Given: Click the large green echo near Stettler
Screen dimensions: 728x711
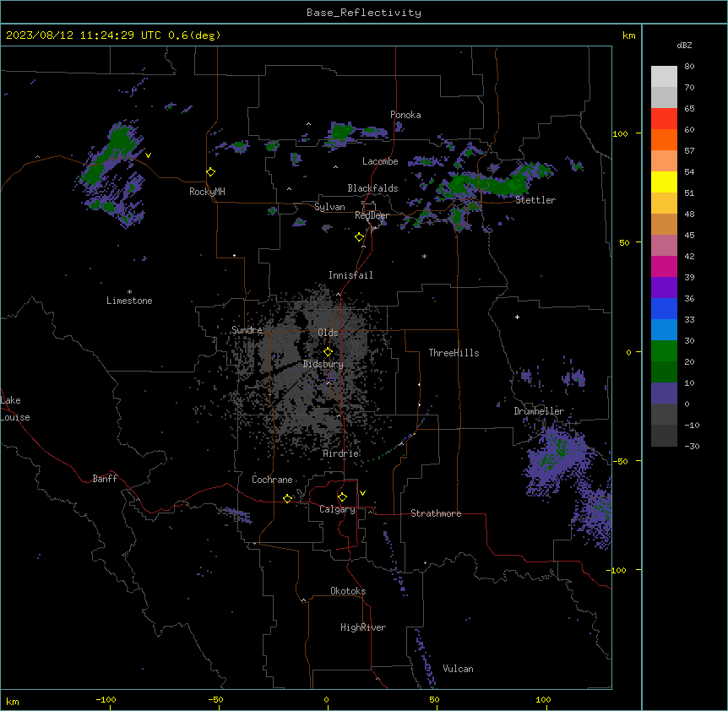Looking at the screenshot, I should [x=494, y=183].
